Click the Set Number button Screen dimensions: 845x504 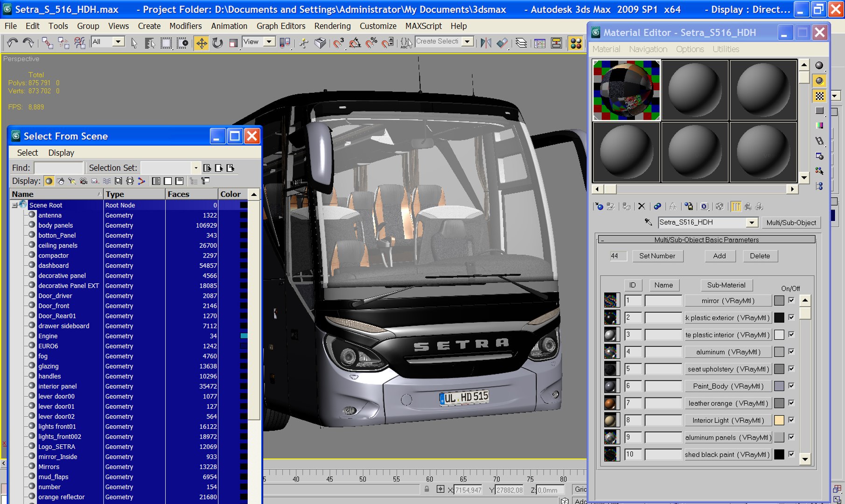pos(657,256)
